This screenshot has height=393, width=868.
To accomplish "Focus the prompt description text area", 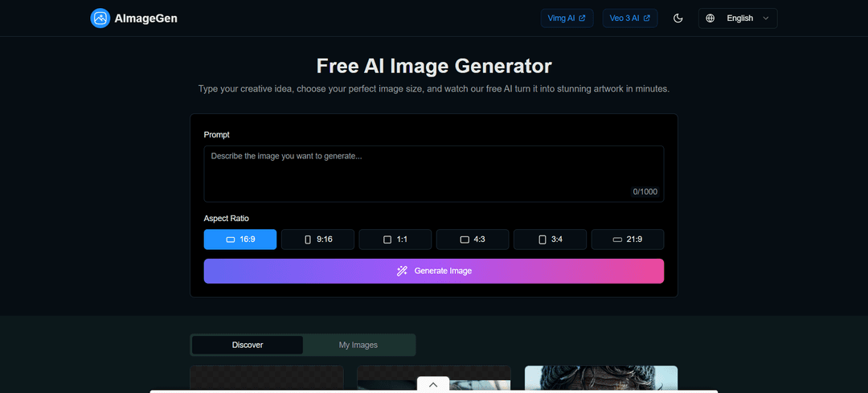I will pyautogui.click(x=433, y=172).
